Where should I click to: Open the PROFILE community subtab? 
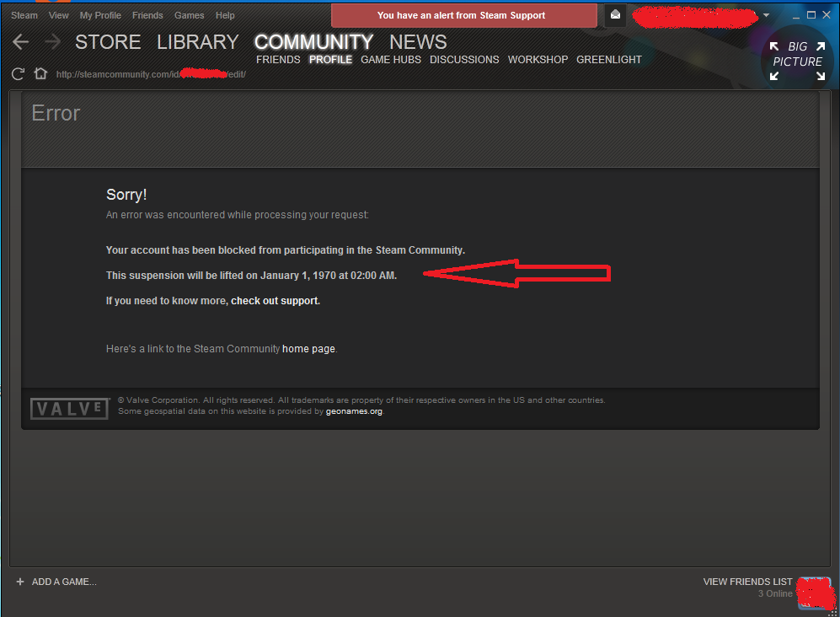(330, 60)
